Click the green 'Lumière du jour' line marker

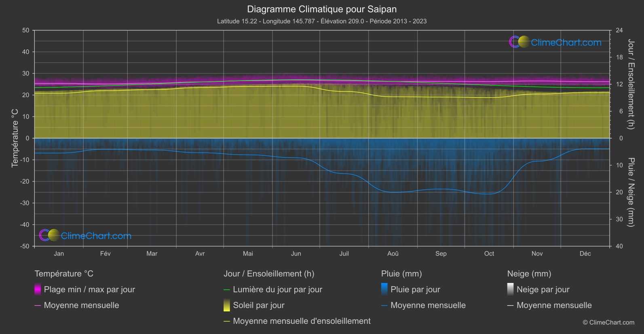tap(227, 290)
